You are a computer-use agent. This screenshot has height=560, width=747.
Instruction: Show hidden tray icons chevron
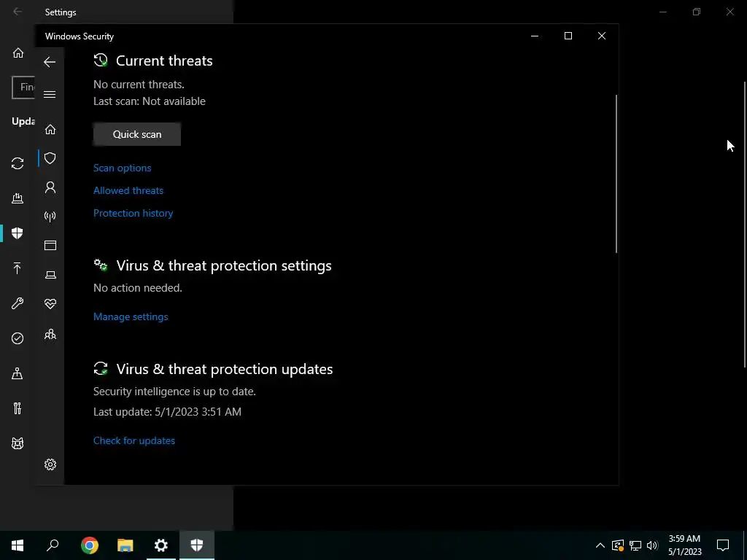click(600, 545)
